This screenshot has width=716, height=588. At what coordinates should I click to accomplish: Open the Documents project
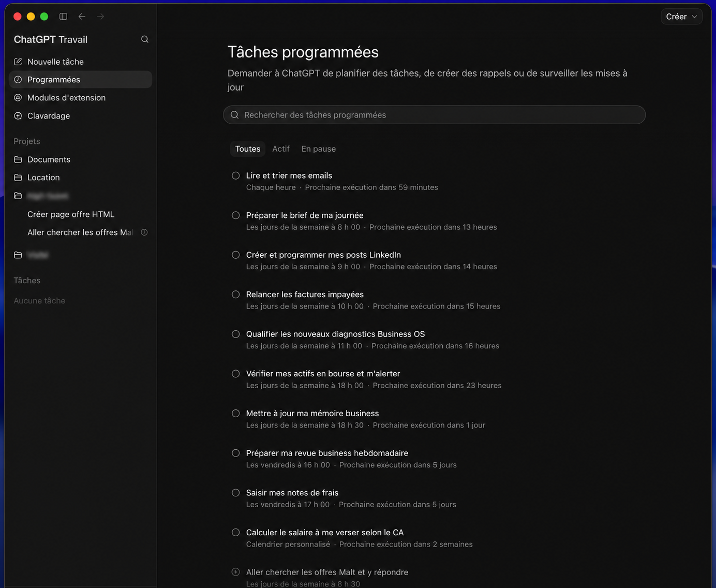(80, 159)
